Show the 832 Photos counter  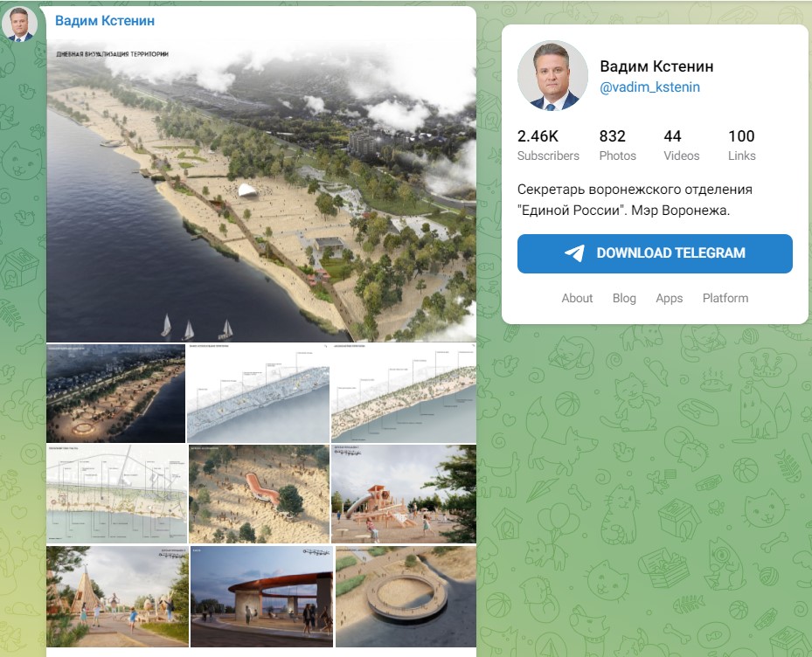[x=617, y=145]
